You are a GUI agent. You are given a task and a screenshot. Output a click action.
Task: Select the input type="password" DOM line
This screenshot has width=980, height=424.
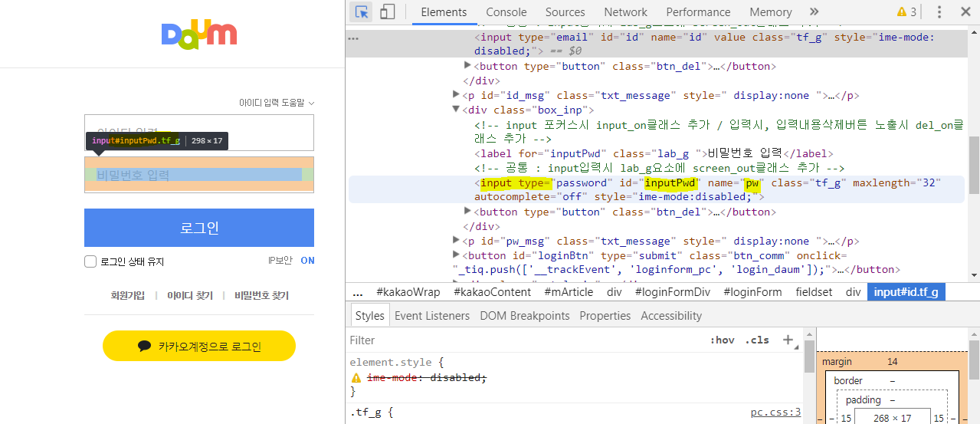(x=657, y=189)
